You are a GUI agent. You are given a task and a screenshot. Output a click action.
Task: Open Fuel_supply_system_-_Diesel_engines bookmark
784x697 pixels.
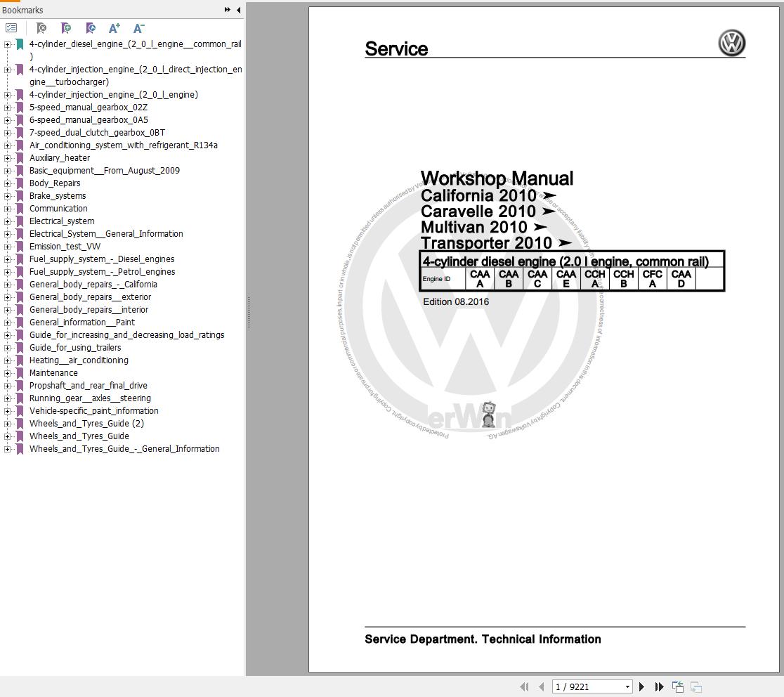click(101, 259)
